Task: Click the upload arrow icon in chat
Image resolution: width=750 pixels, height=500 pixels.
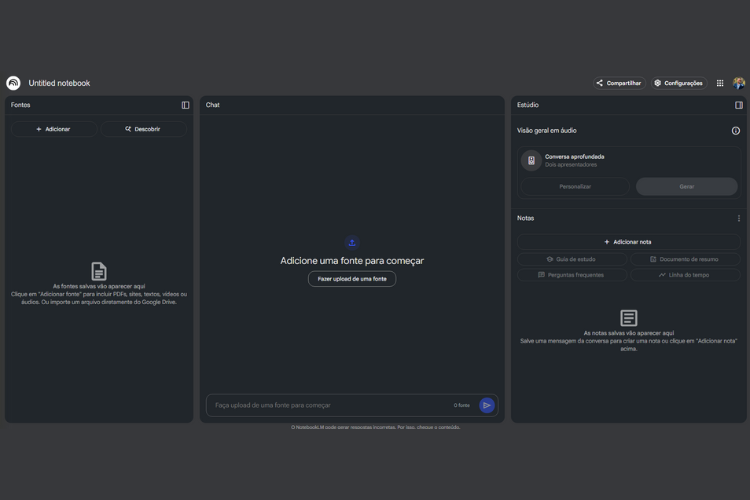Action: 352,242
